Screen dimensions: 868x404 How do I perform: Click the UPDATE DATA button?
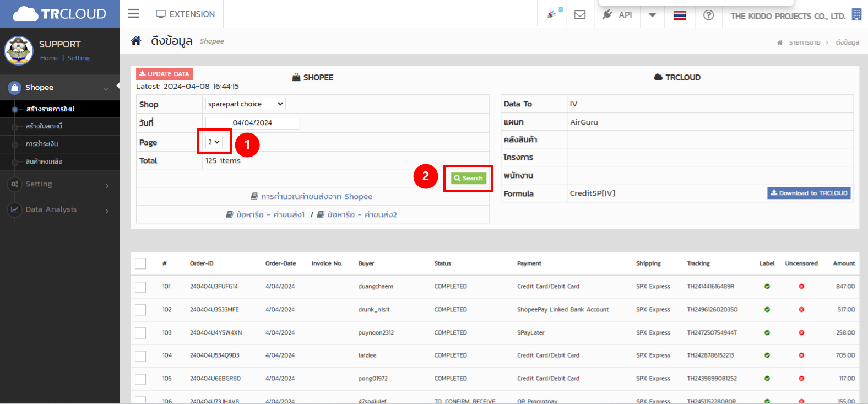(164, 74)
